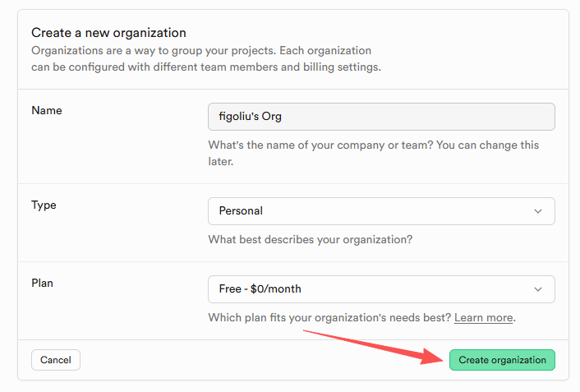Click the word "later." under the Name field
This screenshot has width=580, height=392.
pyautogui.click(x=221, y=162)
